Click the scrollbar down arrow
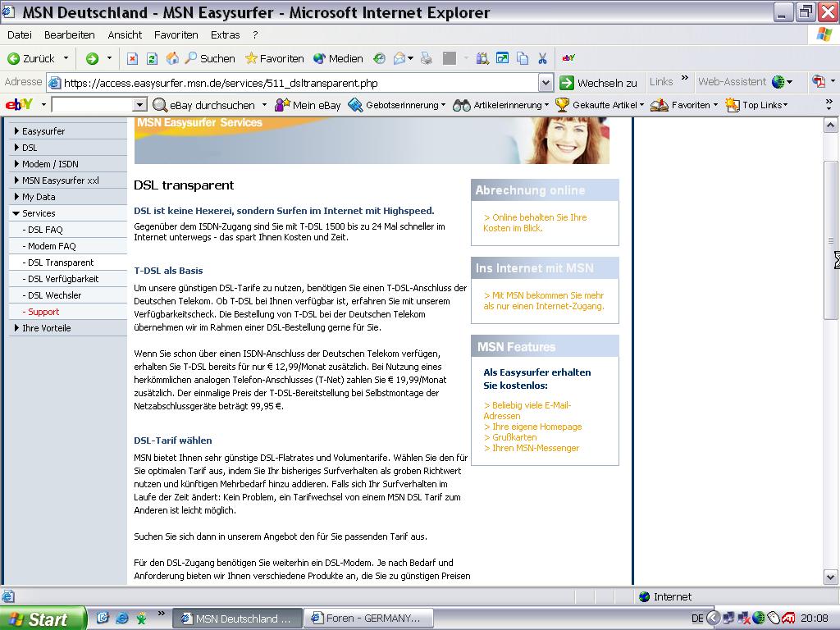The height and width of the screenshot is (630, 840). click(x=830, y=577)
